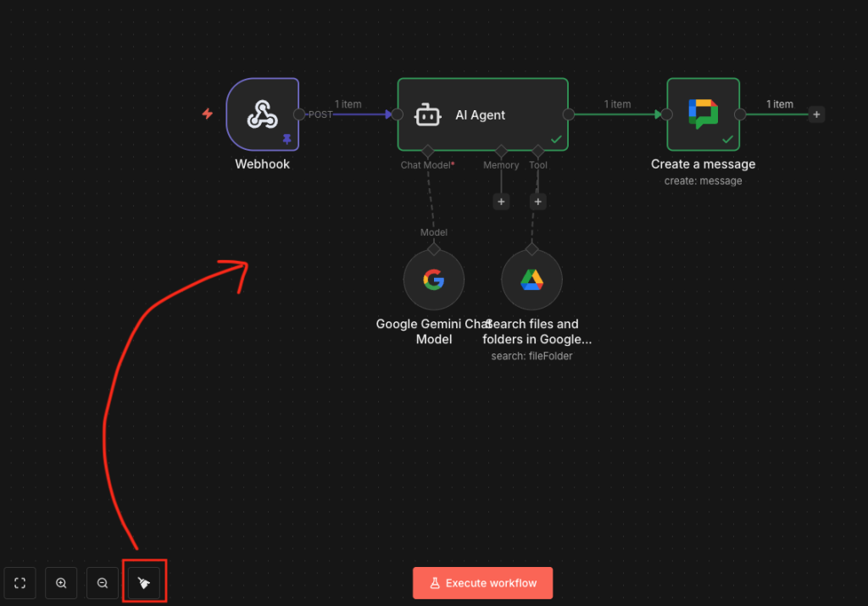The height and width of the screenshot is (606, 868).
Task: Open the Google Gemini Chat Model node
Action: point(433,280)
